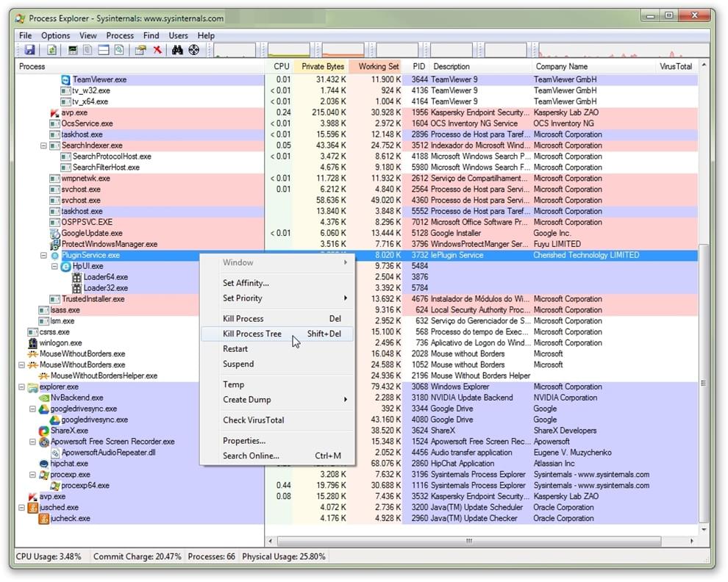Viewport: 728px width, 582px height.
Task: Click the Google Drive icon for PID 4080
Action: pyautogui.click(x=55, y=420)
